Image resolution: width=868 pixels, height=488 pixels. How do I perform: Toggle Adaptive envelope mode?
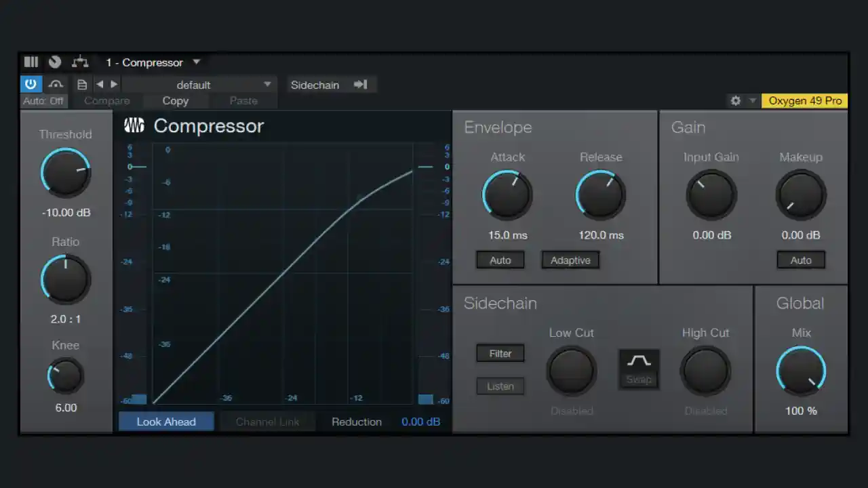coord(570,260)
